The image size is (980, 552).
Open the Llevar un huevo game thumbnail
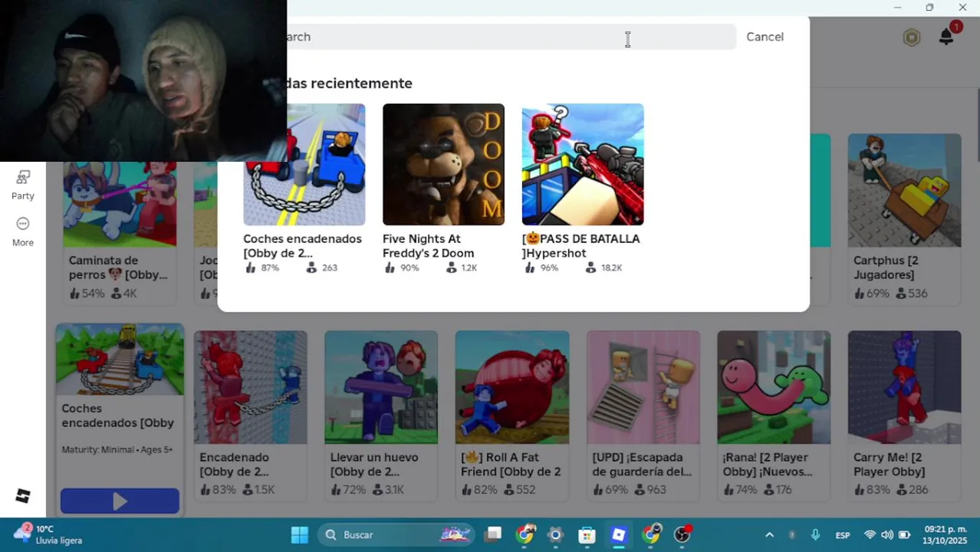click(x=381, y=387)
